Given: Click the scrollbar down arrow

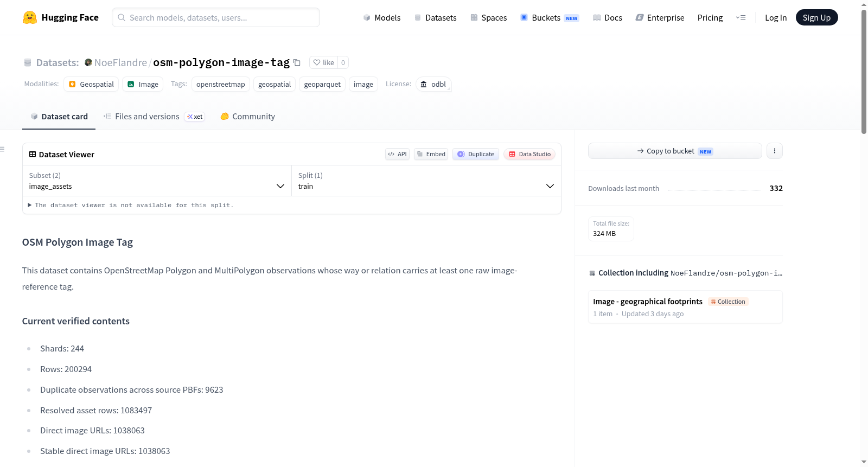Looking at the screenshot, I should pyautogui.click(x=864, y=462).
